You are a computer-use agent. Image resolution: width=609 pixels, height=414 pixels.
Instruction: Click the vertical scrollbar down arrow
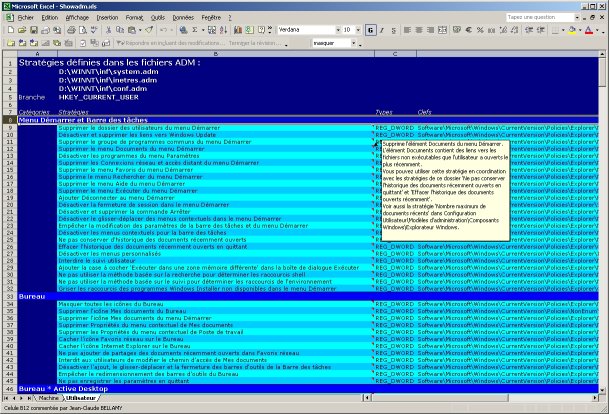pos(602,390)
